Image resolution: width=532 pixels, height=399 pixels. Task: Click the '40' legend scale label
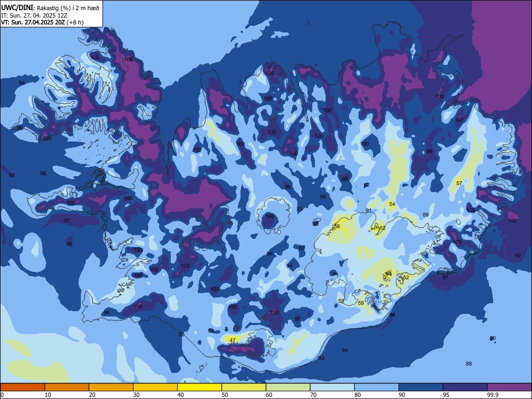[x=180, y=395]
